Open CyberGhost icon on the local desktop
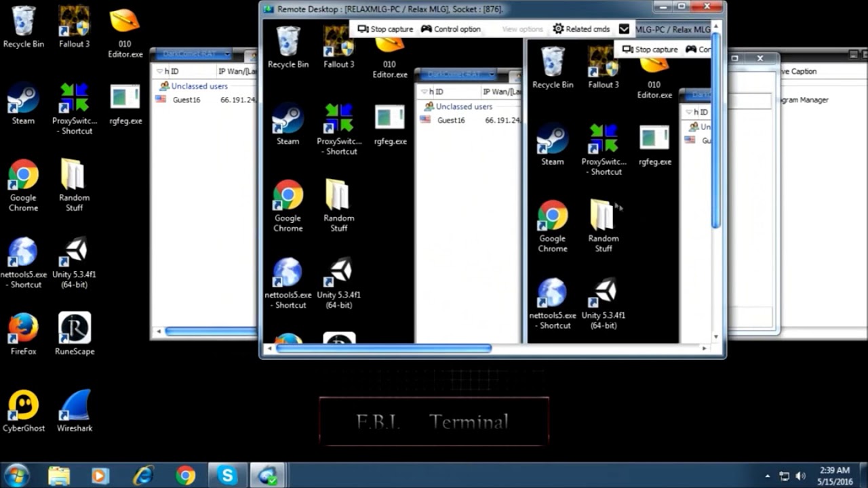 click(x=23, y=411)
